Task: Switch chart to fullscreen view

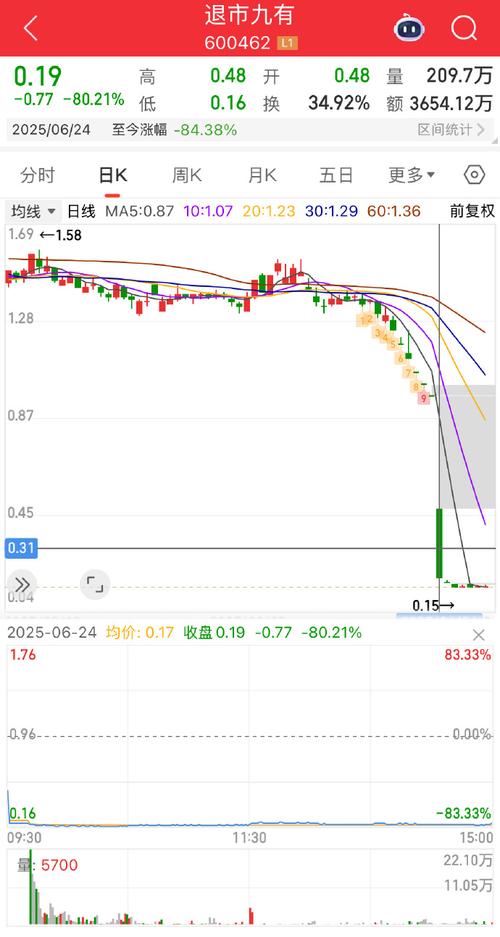Action: [95, 584]
